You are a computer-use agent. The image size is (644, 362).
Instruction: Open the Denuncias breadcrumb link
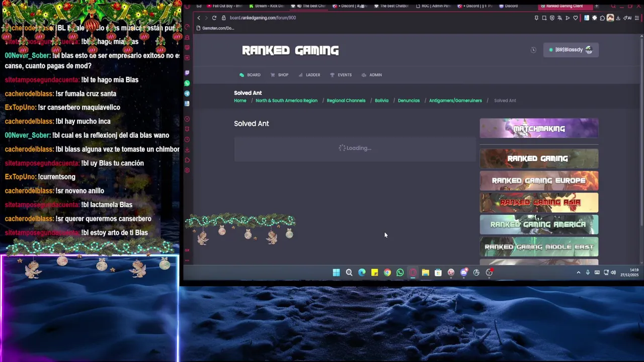pos(409,101)
